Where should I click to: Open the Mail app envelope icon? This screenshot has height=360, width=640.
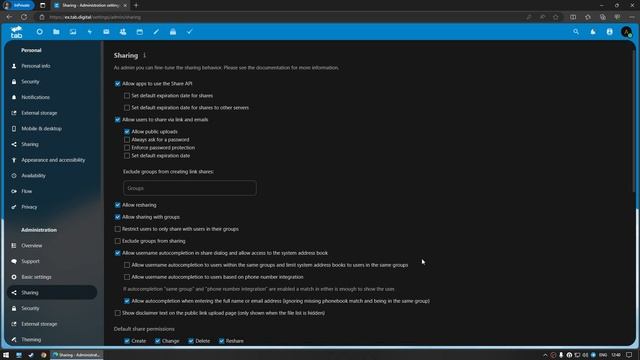[107, 31]
